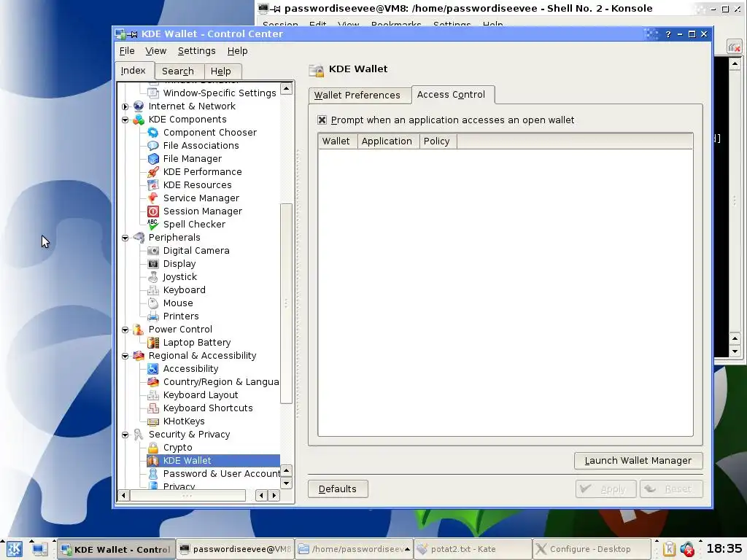Screen dimensions: 747x560
Task: Open Konsole window from taskbar entry
Action: pos(236,549)
